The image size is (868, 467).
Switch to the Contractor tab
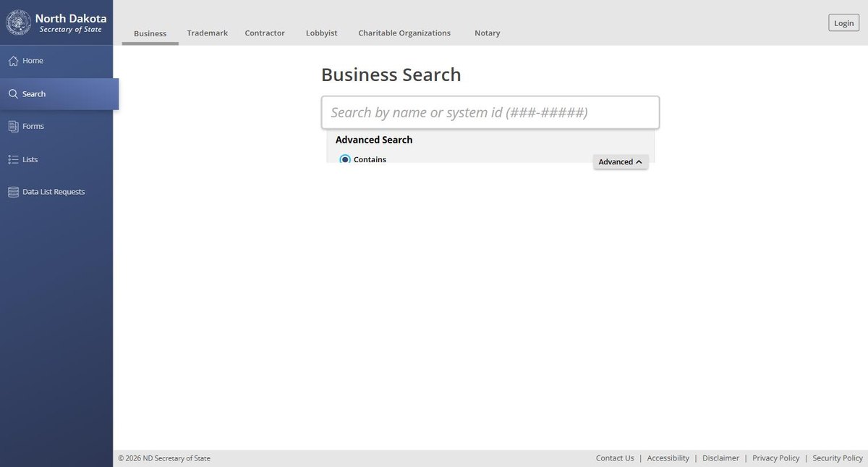coord(265,33)
